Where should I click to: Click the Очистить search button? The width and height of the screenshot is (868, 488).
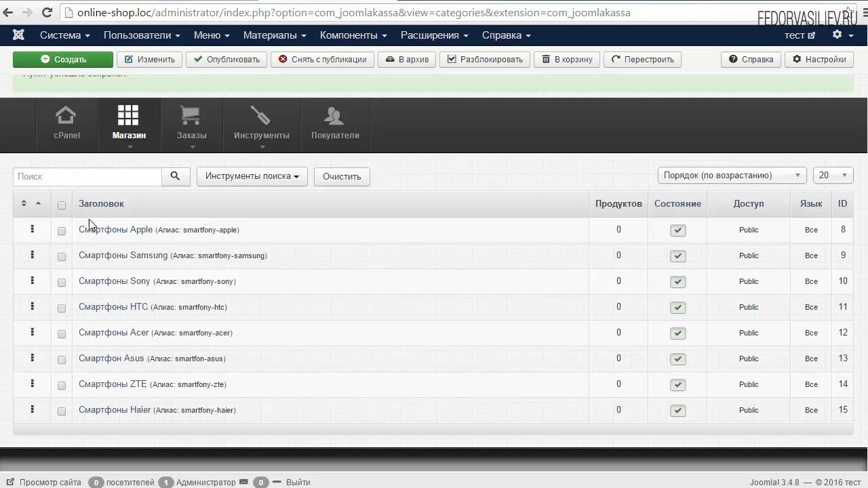click(x=342, y=176)
